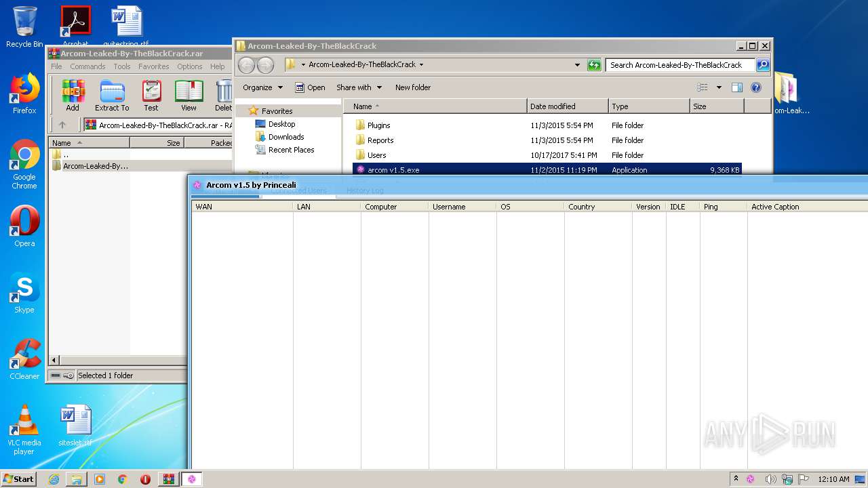868x488 pixels.
Task: Open Explorer address bar history dropdown
Action: (577, 65)
